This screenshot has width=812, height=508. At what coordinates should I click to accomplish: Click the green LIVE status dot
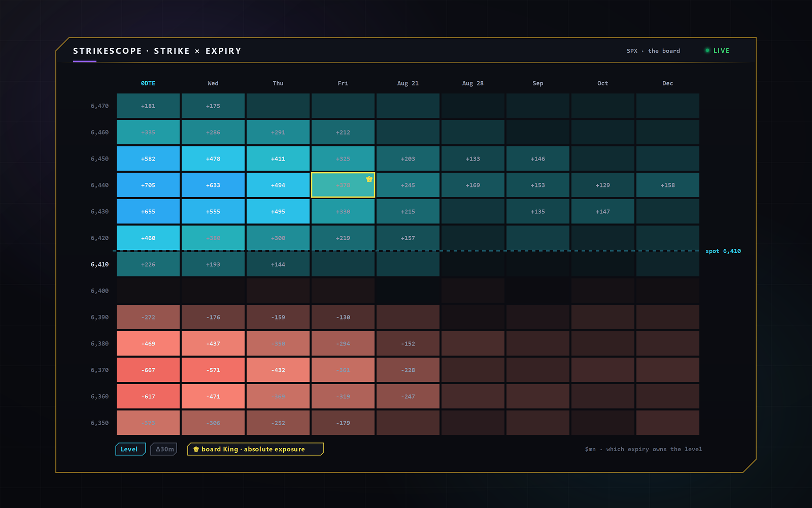pyautogui.click(x=707, y=50)
